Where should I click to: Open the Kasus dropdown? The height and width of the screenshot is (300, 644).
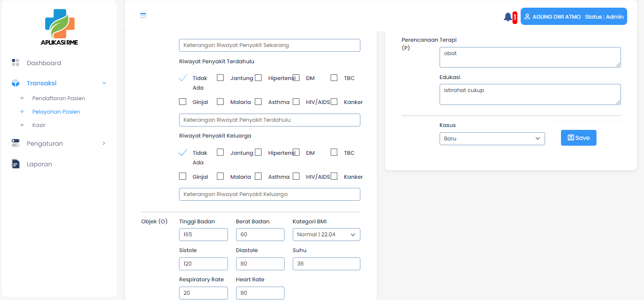point(492,138)
